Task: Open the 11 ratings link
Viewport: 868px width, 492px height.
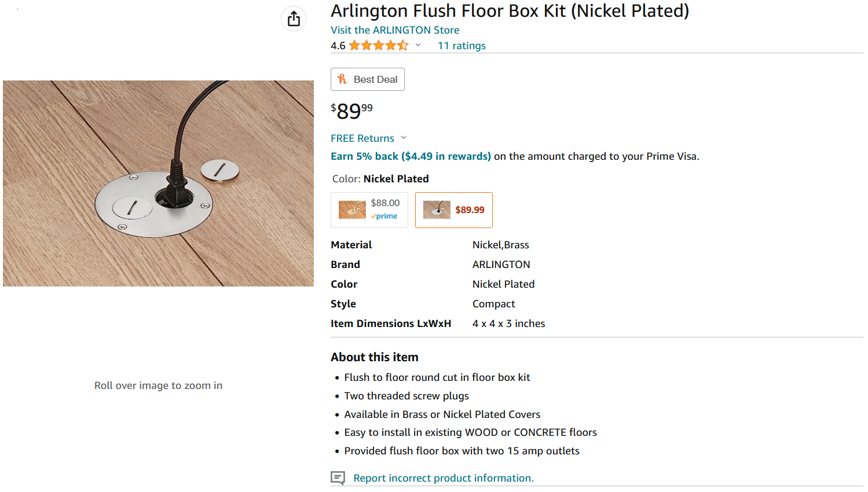Action: point(462,46)
